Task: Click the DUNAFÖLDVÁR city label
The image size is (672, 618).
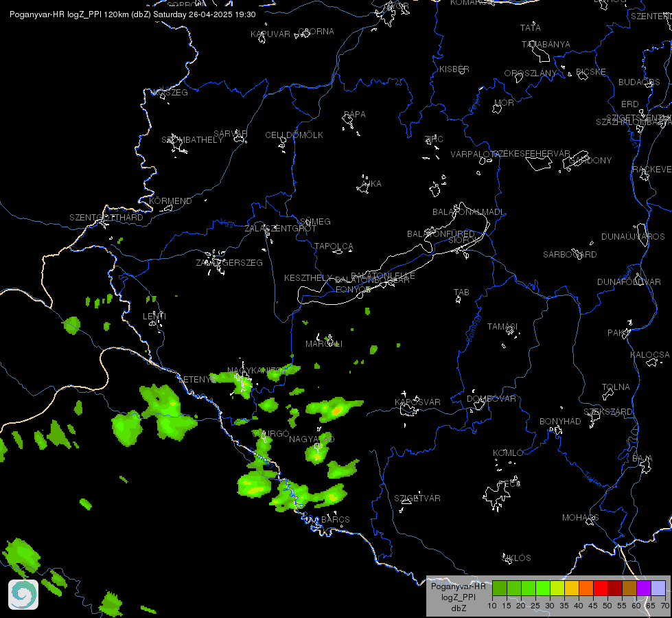Action: [x=629, y=282]
